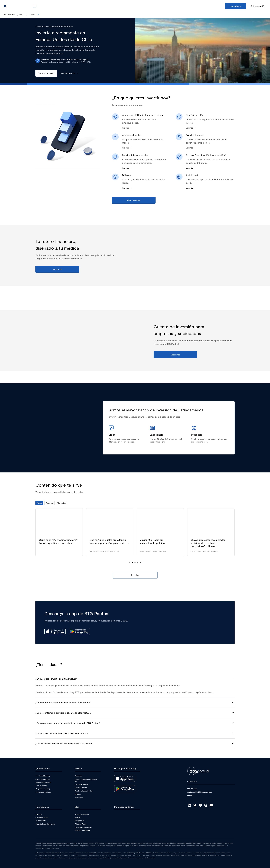The image size is (270, 868).
Task: Open the Spotify icon in footer
Action: 200,805
